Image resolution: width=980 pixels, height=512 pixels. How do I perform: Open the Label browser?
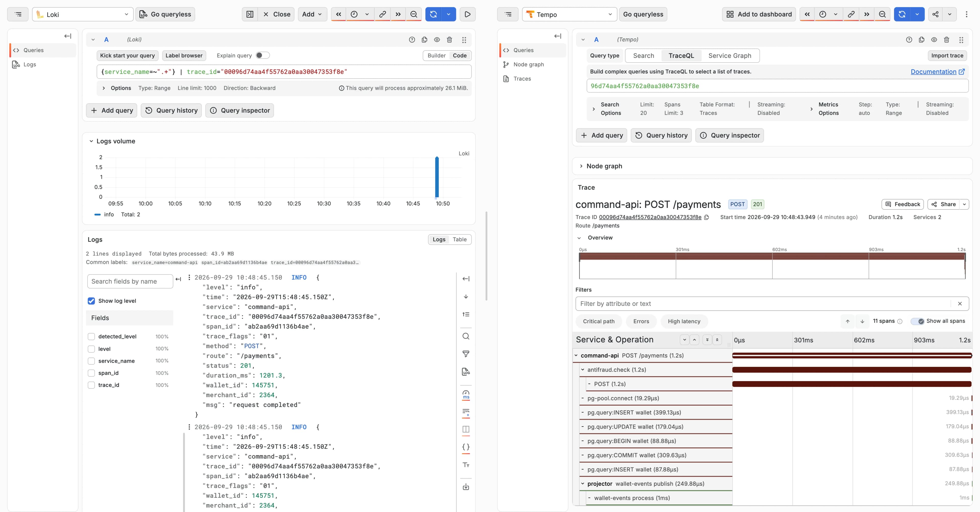point(184,56)
